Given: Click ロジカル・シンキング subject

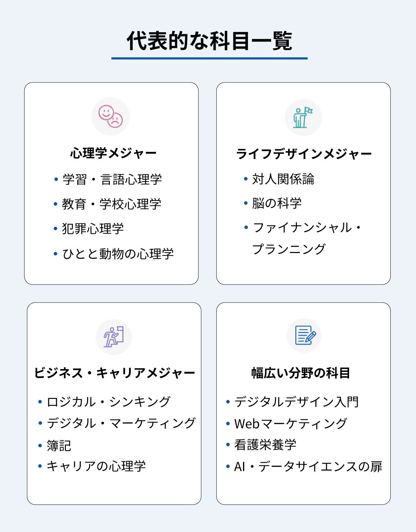Looking at the screenshot, I should (109, 402).
